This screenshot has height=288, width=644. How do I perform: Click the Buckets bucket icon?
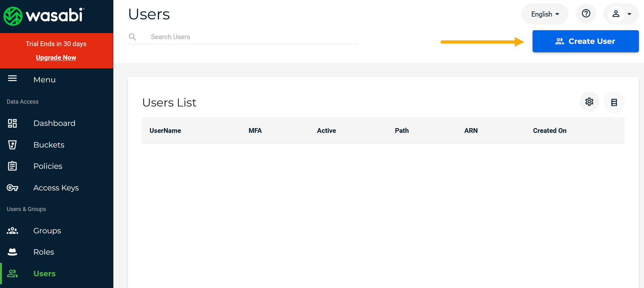(x=12, y=145)
